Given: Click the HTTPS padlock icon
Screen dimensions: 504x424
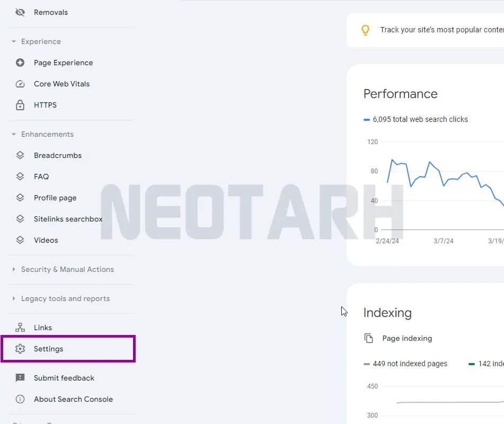Looking at the screenshot, I should (20, 105).
